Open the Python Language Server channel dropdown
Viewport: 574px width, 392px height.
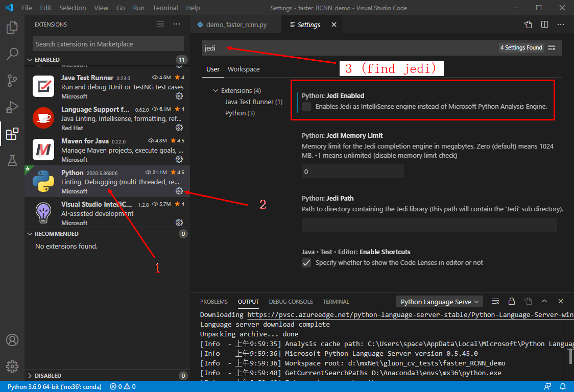(x=439, y=301)
